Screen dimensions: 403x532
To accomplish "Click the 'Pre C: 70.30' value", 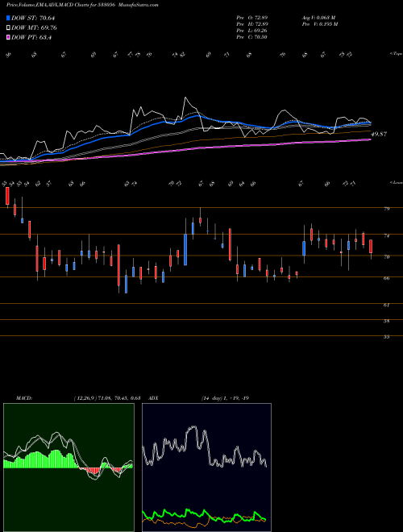I will click(252, 37).
